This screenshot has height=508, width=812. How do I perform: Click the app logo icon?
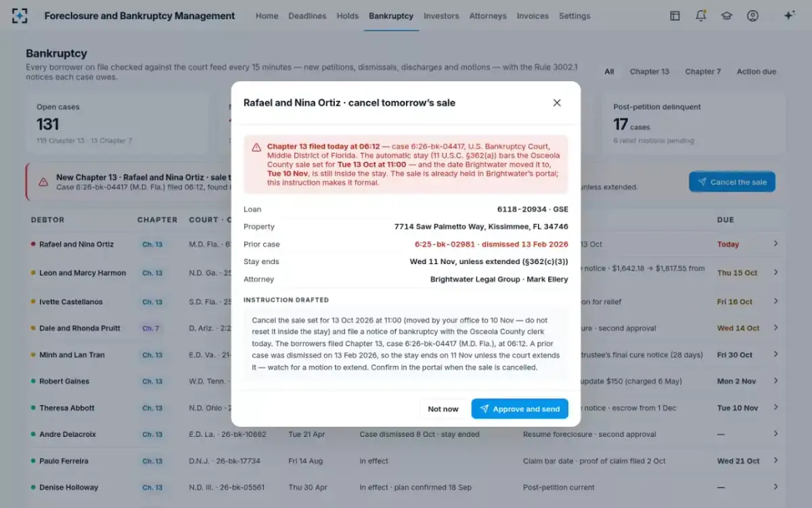[20, 16]
